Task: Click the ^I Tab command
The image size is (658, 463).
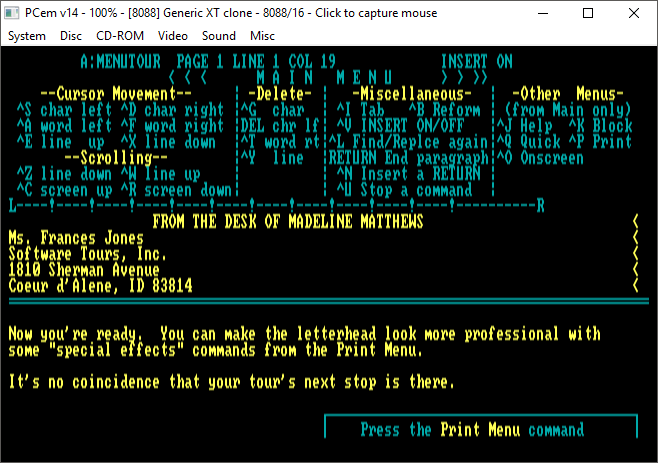Action: (x=360, y=110)
